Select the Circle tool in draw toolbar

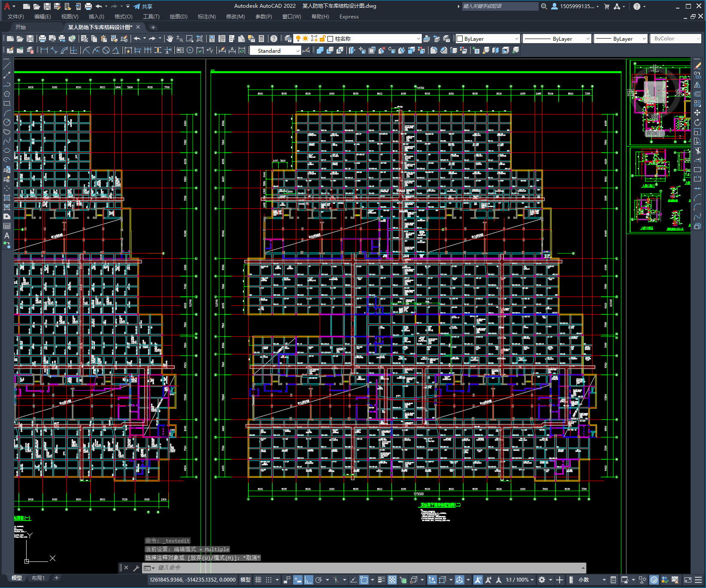point(7,122)
